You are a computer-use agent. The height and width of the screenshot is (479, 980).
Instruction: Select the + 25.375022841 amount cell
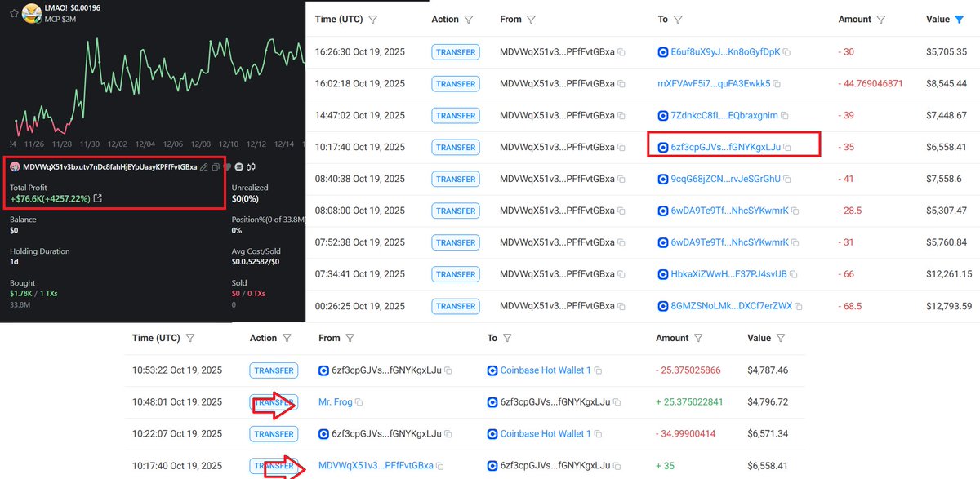coord(689,402)
